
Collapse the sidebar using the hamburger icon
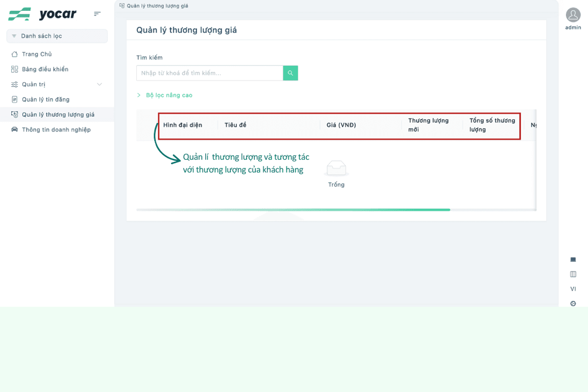[97, 14]
